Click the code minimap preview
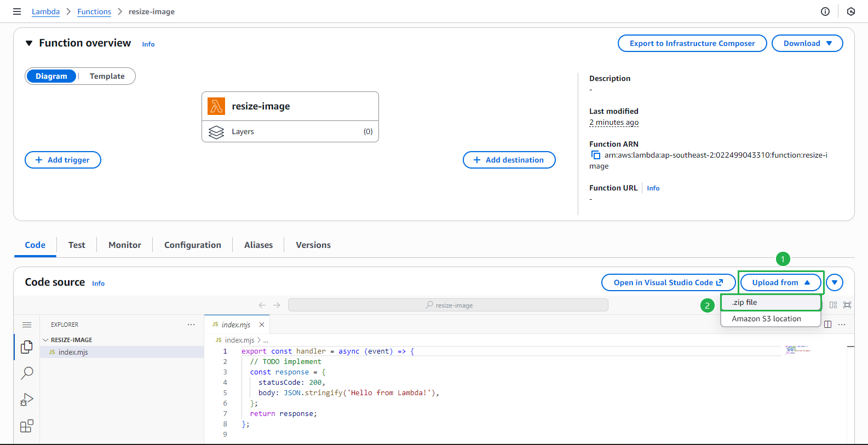 point(797,349)
